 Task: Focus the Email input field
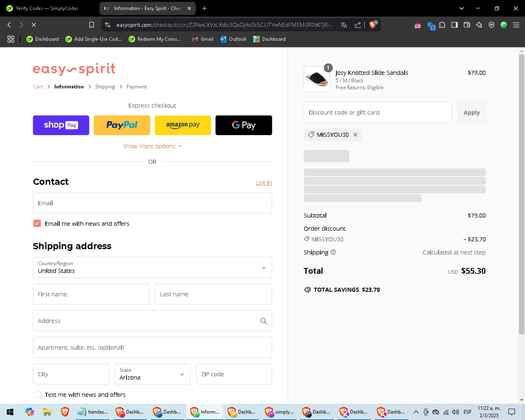point(152,203)
